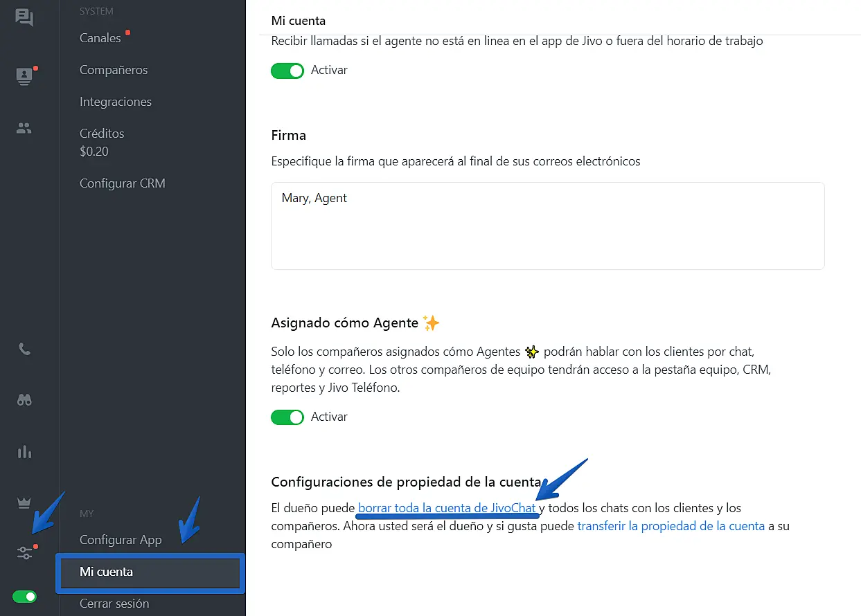Viewport: 861px width, 616px height.
Task: Toggle online status switch in sidebar
Action: pos(25,597)
